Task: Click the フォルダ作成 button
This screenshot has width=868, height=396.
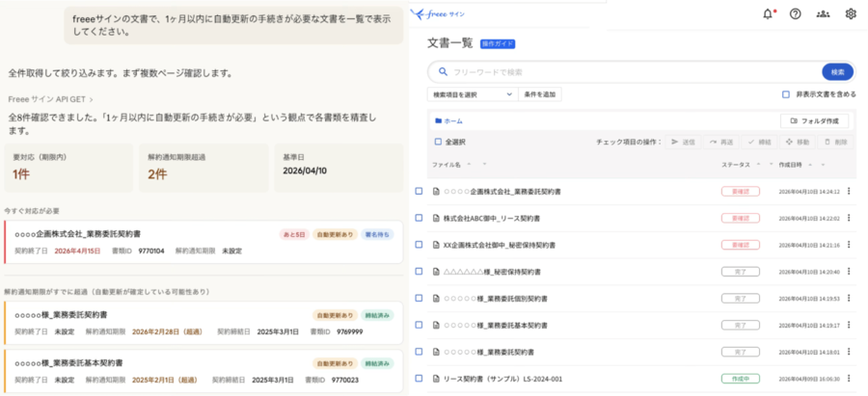Action: point(813,121)
